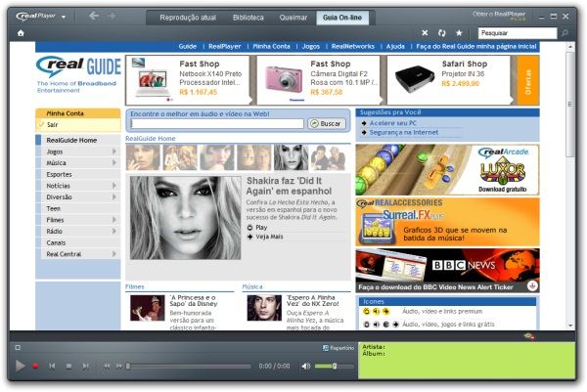Screen dimensions: 587x392
Task: Rewind using the double left arrows
Action: point(107,366)
